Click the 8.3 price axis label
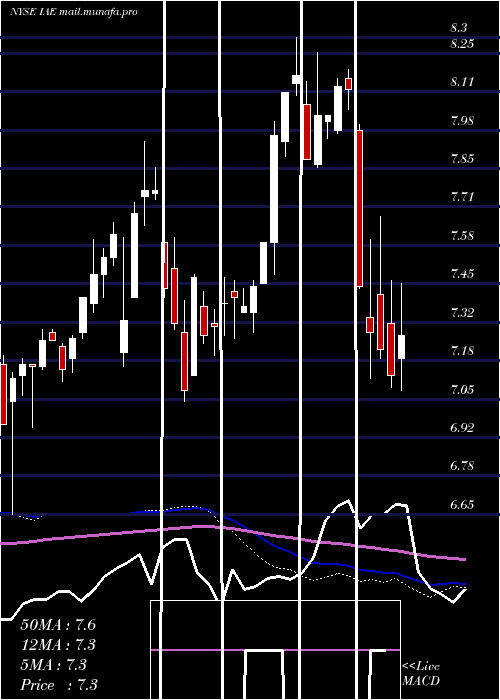Viewport: 500px width, 700px height. [459, 28]
